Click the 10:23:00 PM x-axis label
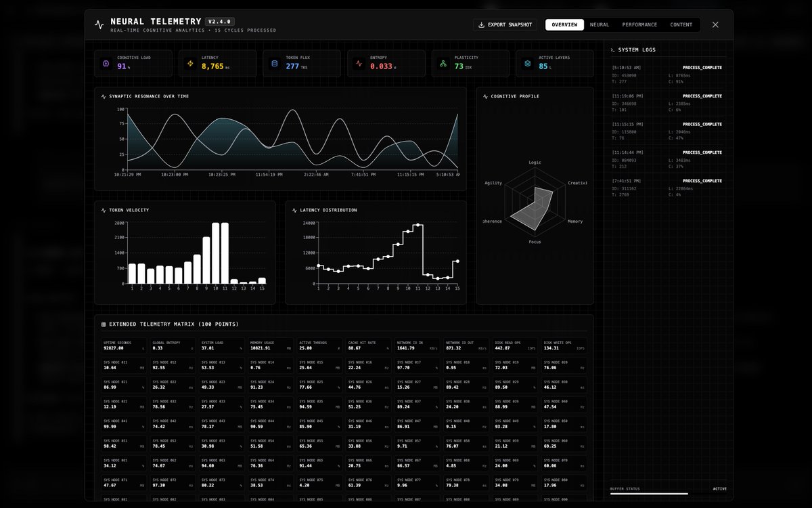This screenshot has width=812, height=508. pyautogui.click(x=175, y=175)
